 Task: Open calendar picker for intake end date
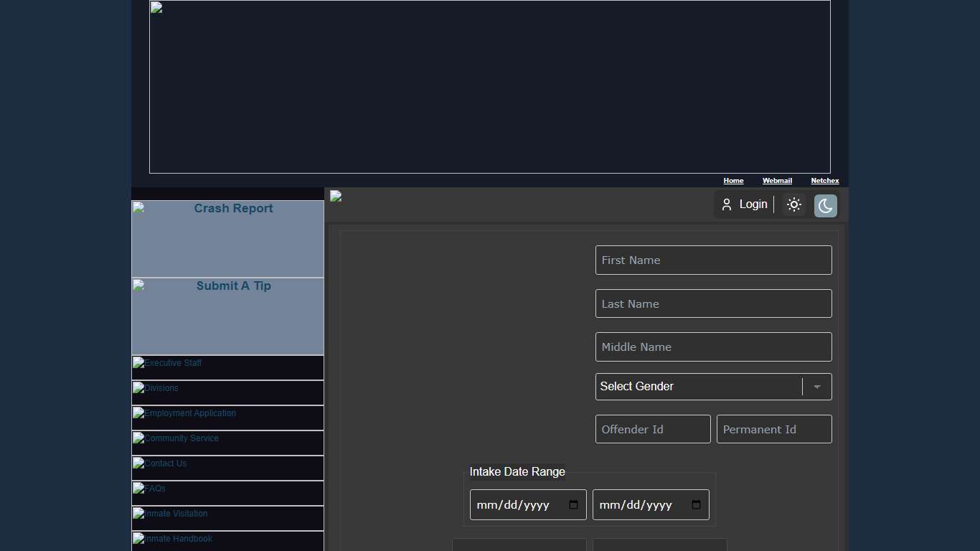696,505
